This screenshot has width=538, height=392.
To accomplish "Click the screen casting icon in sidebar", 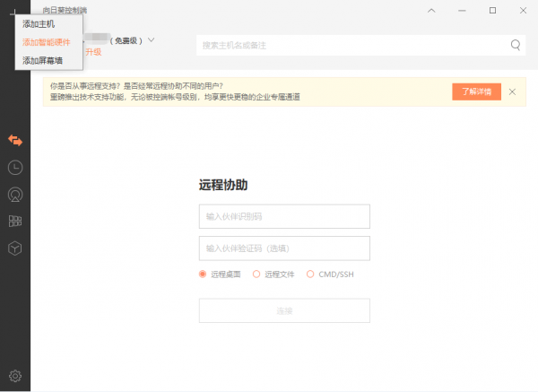I will pos(14,194).
